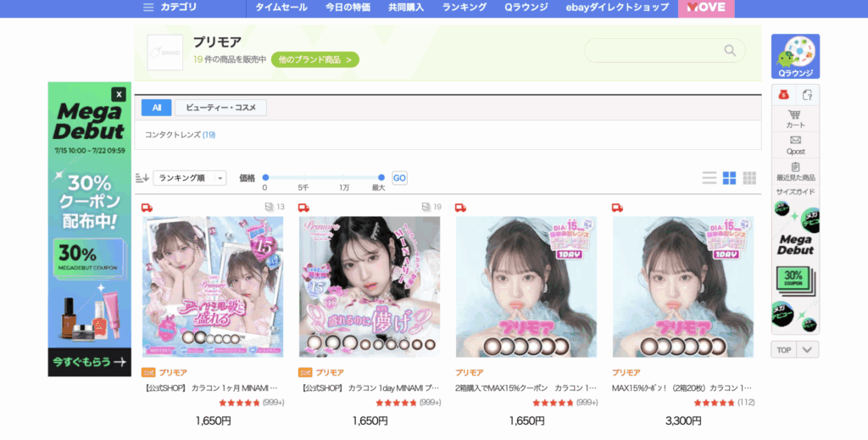The height and width of the screenshot is (440, 868).
Task: Open 今日の特価 menu item
Action: pyautogui.click(x=348, y=7)
